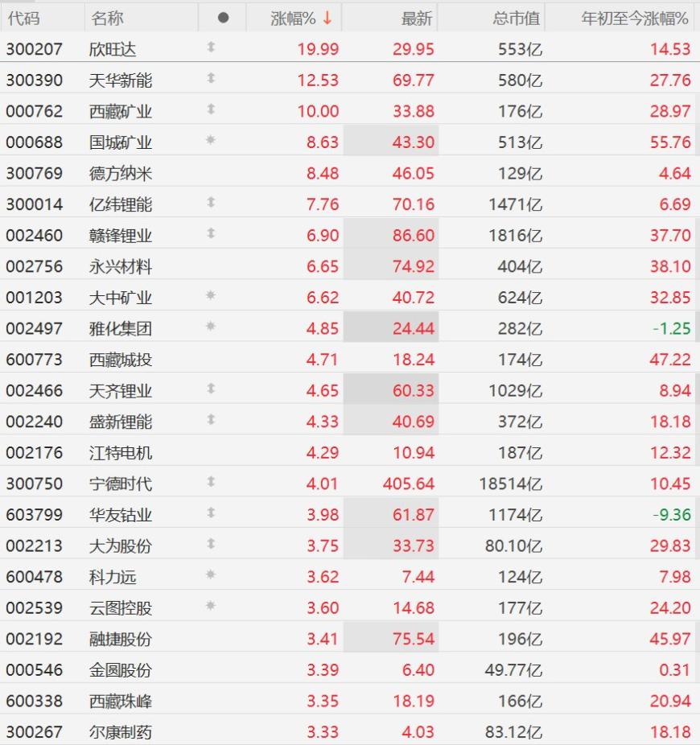Select the 尔康制药 row
Screen dimensions: 700x745
click(121, 732)
